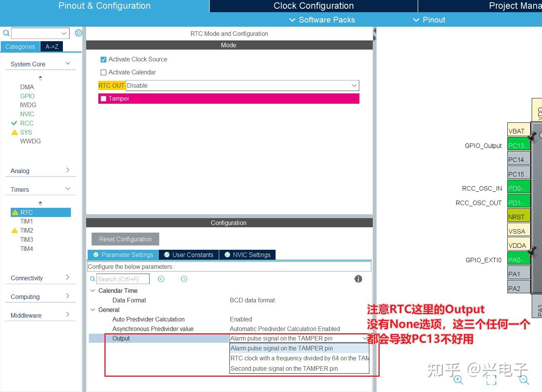The width and height of the screenshot is (542, 392).
Task: Choose Second pulse signal on the TAMPER pin
Action: [299, 368]
